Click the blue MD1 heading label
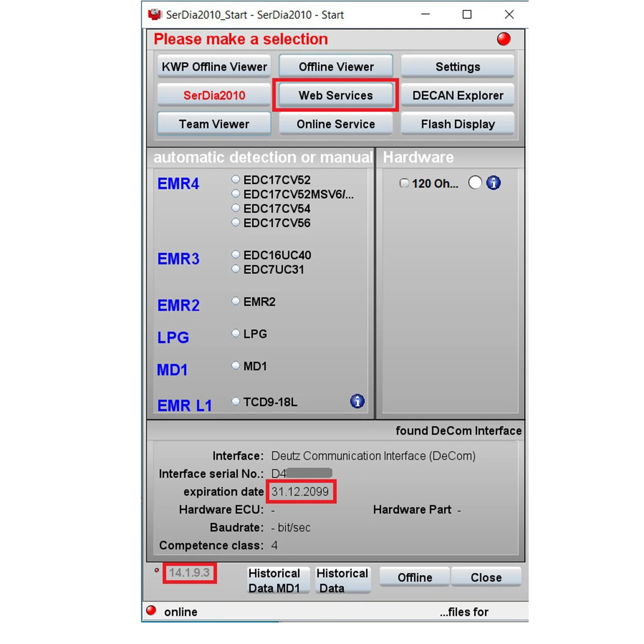This screenshot has height=644, width=644. click(x=172, y=370)
